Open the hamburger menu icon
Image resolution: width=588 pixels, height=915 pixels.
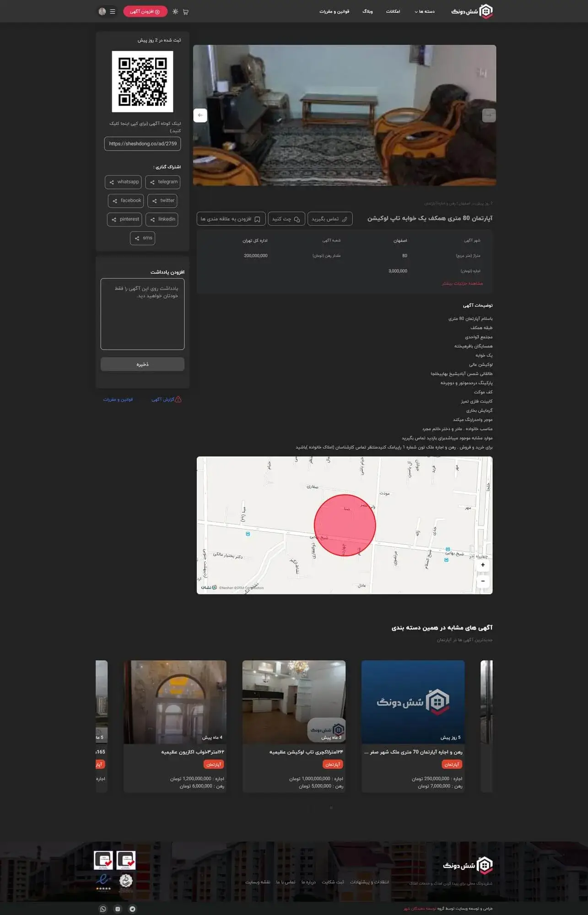pos(113,11)
